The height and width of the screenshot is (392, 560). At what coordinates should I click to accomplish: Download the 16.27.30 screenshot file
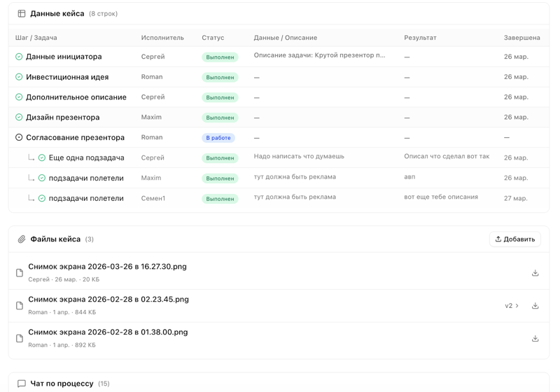(535, 273)
